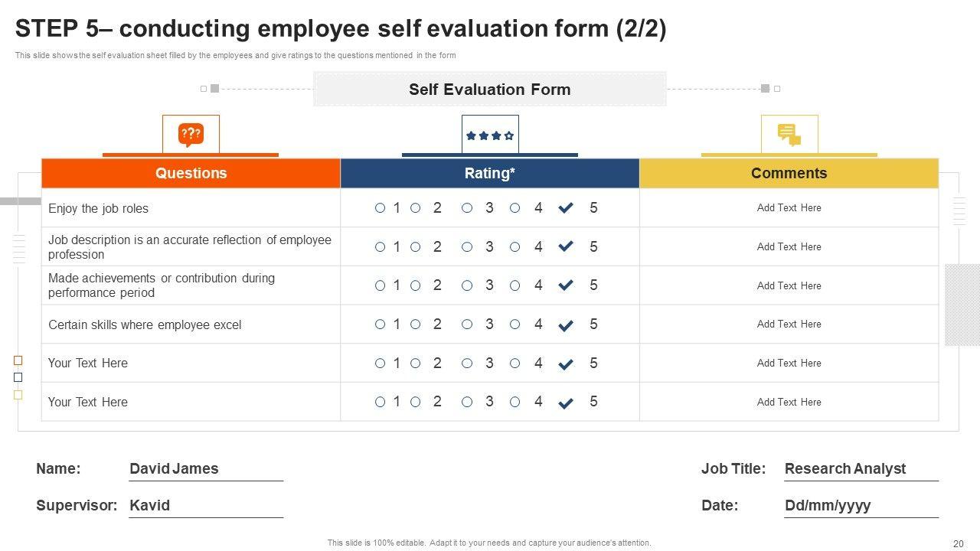Click the small orange square legend marker

pyautogui.click(x=18, y=360)
